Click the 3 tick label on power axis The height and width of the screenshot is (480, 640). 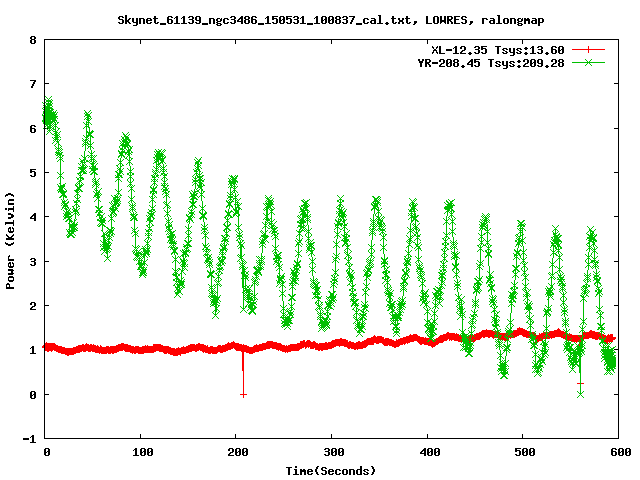click(33, 262)
